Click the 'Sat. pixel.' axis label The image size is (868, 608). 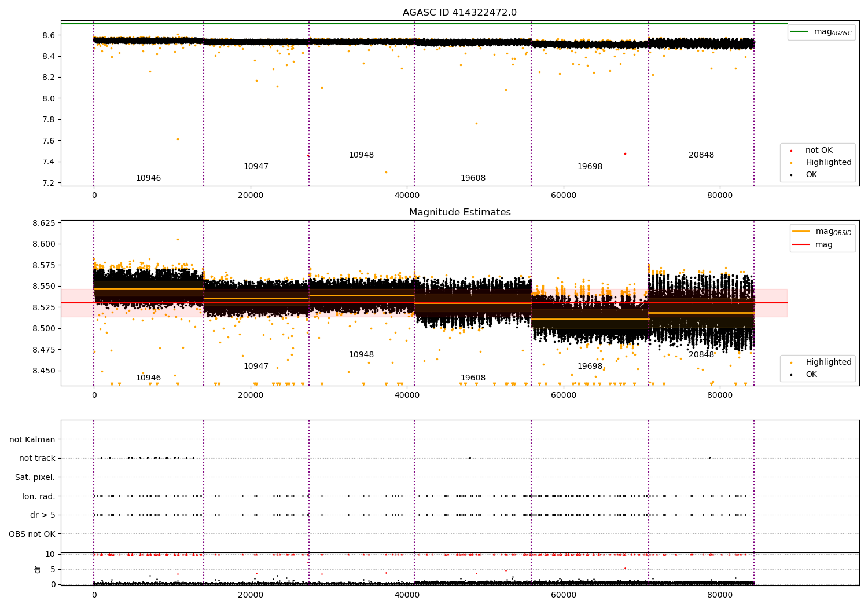point(35,477)
